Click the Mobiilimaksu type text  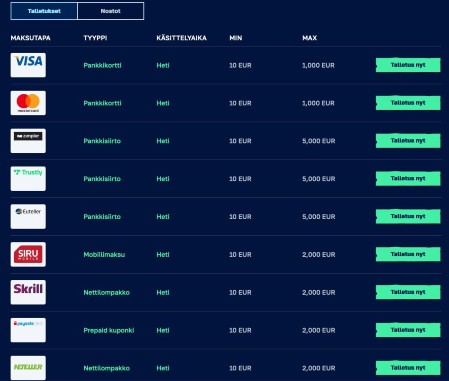pos(104,255)
